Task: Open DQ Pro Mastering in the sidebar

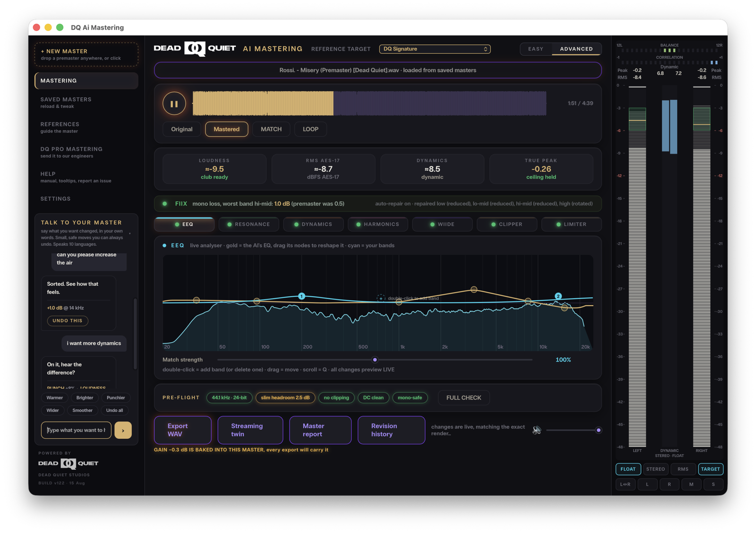Action: (x=86, y=152)
